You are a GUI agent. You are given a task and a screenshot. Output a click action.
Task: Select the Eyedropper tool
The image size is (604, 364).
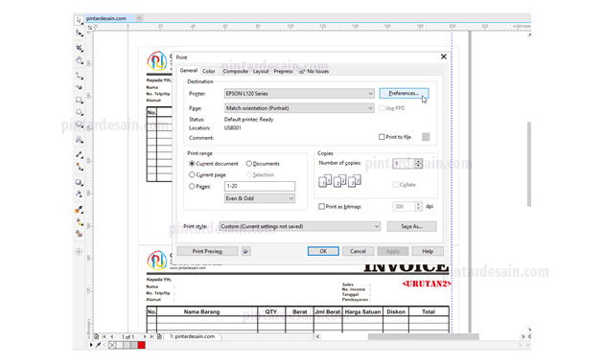[79, 210]
